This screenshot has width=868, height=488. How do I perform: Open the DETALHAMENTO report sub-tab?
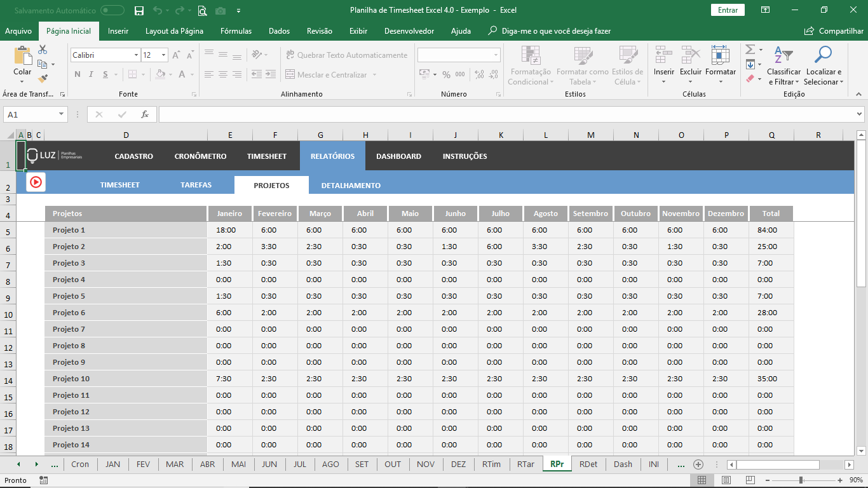pos(351,186)
